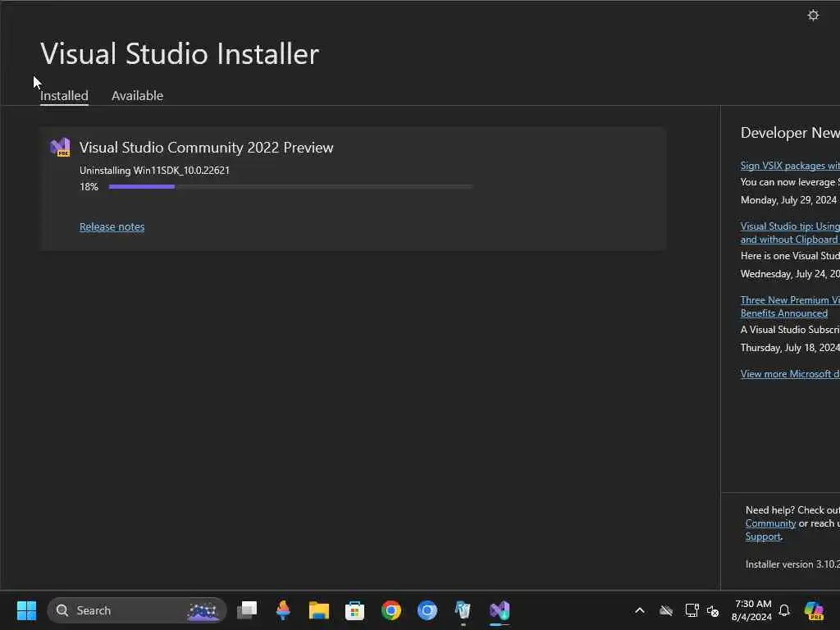Focus the Visual Studio Installer taskbar icon
The width and height of the screenshot is (840, 630).
[x=500, y=610]
